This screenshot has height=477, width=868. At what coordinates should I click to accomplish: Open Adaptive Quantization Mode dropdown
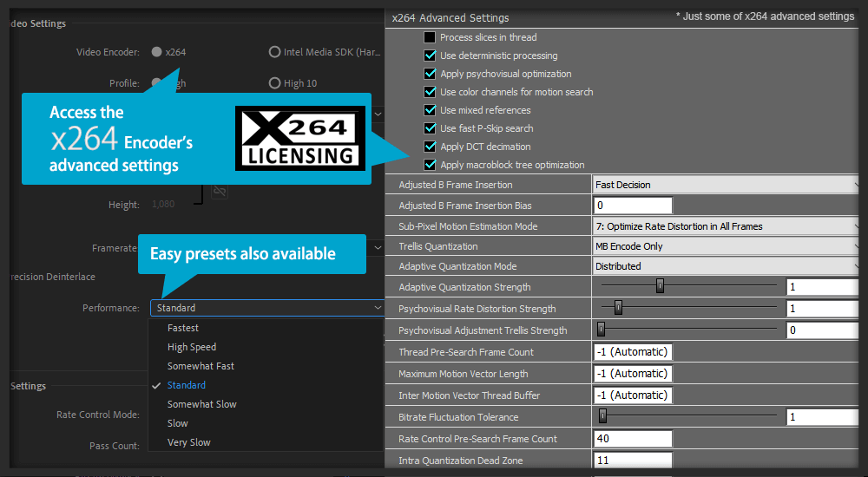[725, 266]
